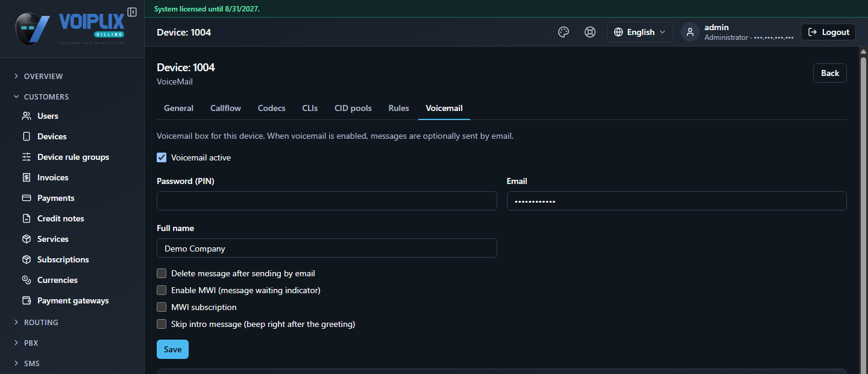Click the Subscriptions package icon
The image size is (868, 374).
point(27,259)
